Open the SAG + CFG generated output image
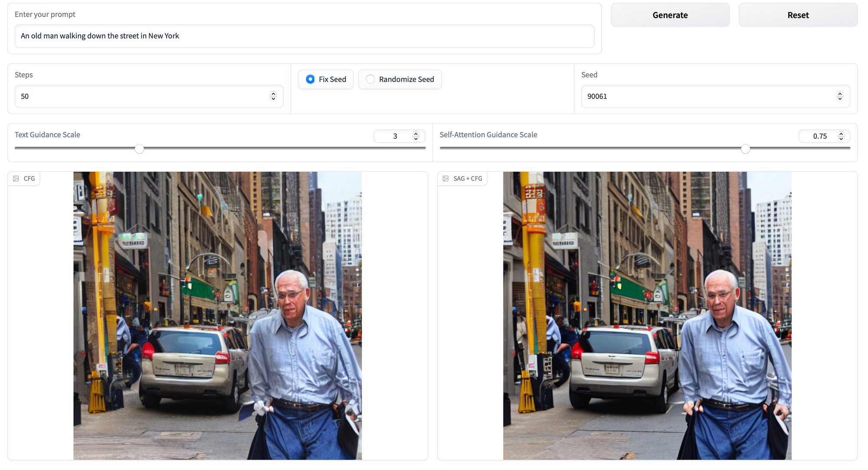868x470 pixels. 647,316
